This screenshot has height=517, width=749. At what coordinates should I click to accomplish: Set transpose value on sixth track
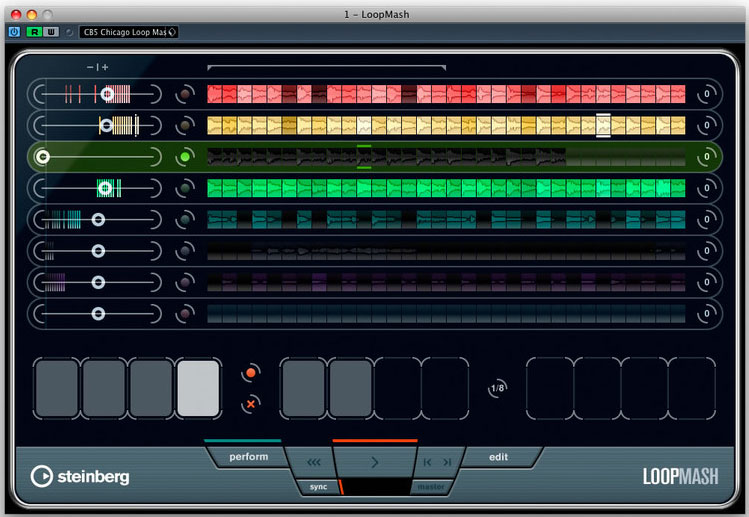[706, 251]
